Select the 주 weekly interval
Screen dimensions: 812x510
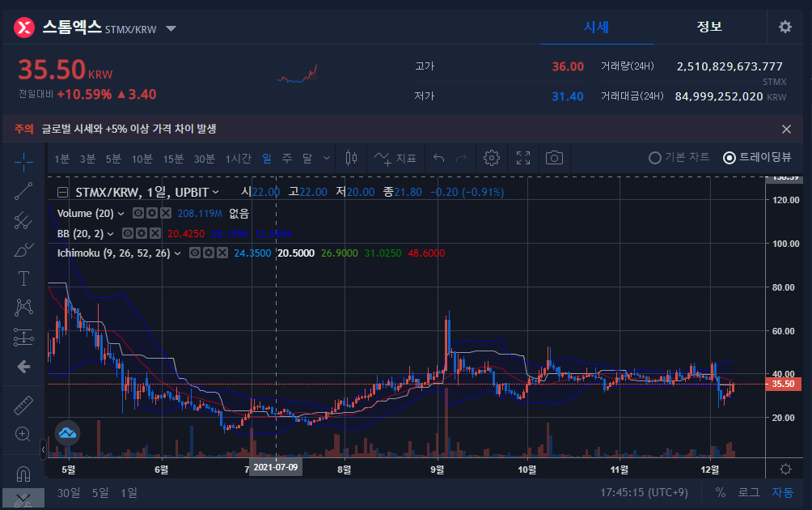click(x=287, y=159)
